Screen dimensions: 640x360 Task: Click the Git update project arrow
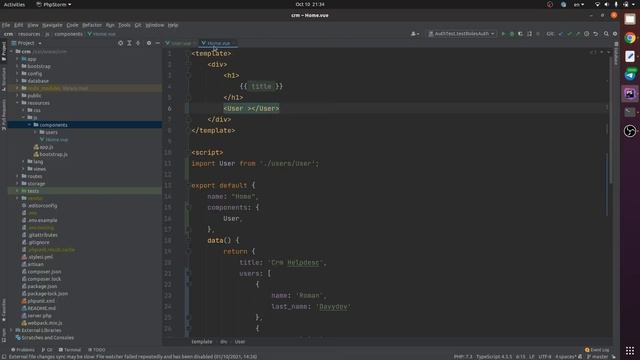click(x=561, y=34)
